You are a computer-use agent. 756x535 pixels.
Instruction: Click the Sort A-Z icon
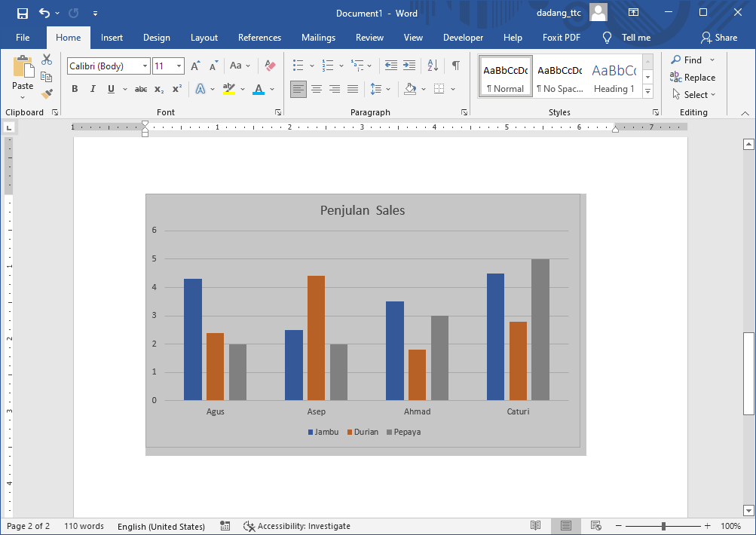[433, 66]
